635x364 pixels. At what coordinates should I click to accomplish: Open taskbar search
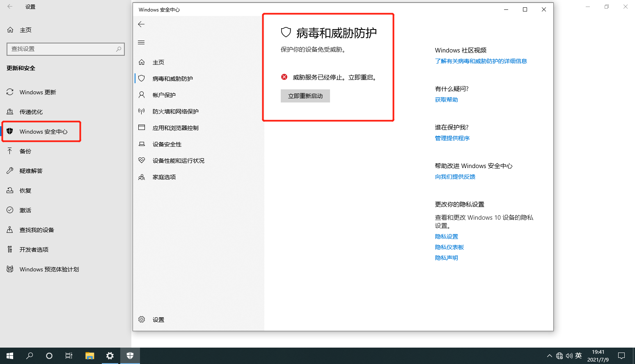(x=30, y=356)
